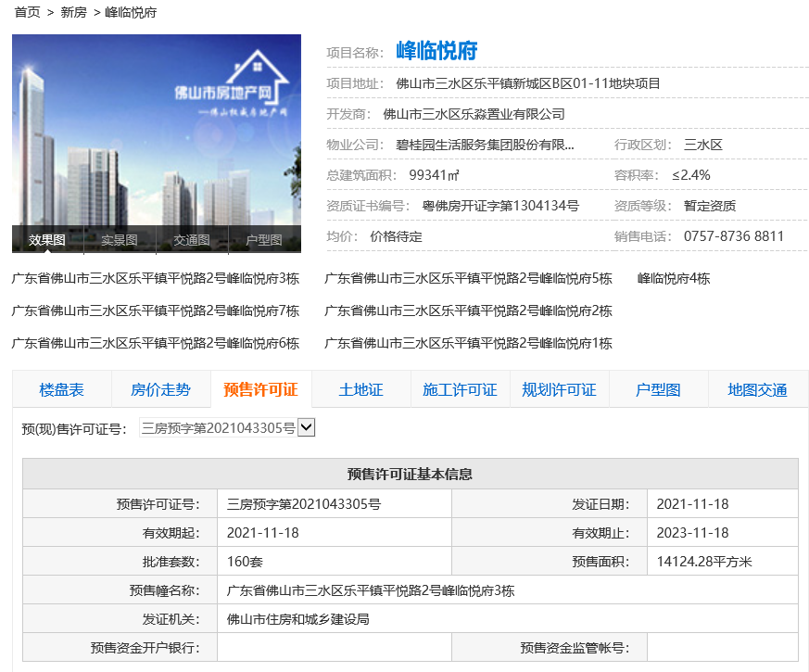View the 施工许可证 tab
Image resolution: width=809 pixels, height=672 pixels.
[460, 389]
